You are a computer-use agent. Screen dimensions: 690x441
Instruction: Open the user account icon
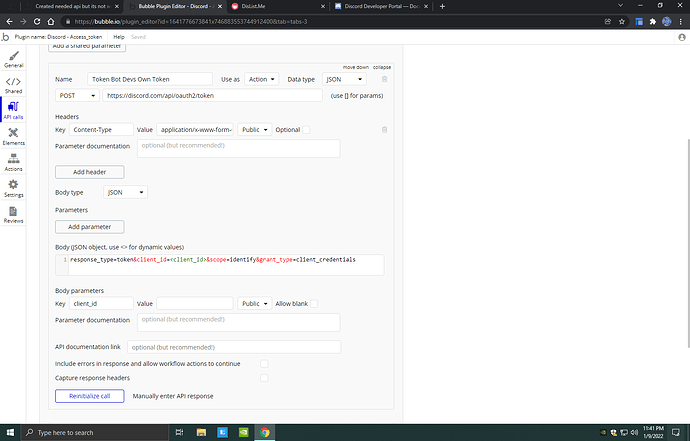pos(682,37)
